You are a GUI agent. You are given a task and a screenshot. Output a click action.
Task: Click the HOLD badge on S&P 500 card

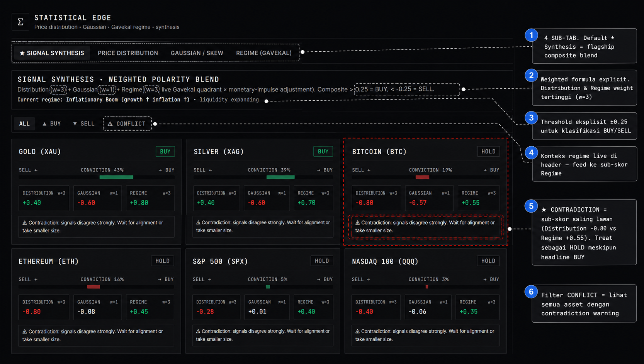click(322, 261)
